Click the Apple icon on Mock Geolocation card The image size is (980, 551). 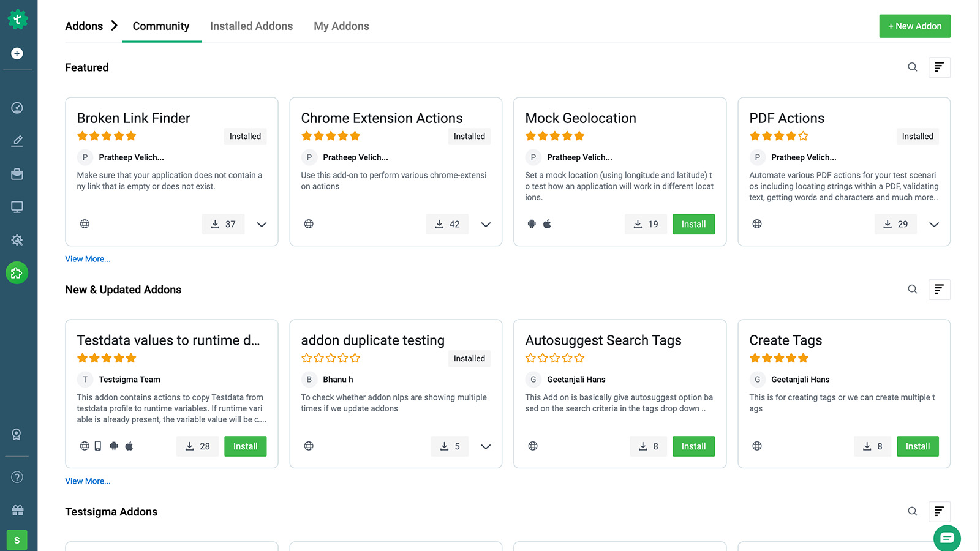point(548,224)
